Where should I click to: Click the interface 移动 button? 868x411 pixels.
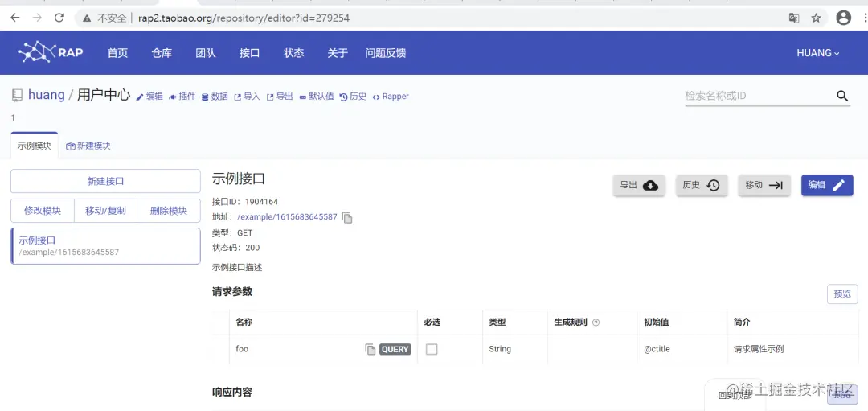pyautogui.click(x=764, y=186)
